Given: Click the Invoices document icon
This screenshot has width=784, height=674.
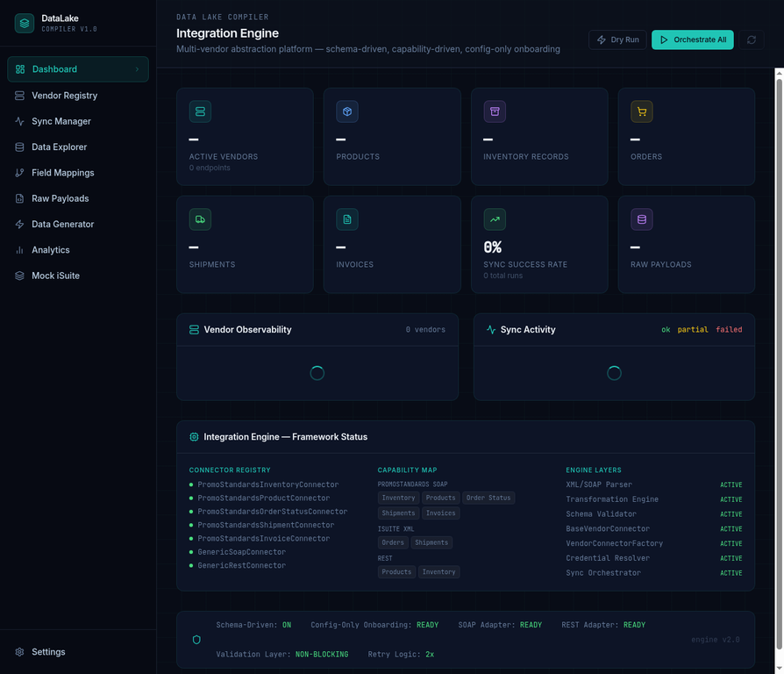Looking at the screenshot, I should 347,219.
